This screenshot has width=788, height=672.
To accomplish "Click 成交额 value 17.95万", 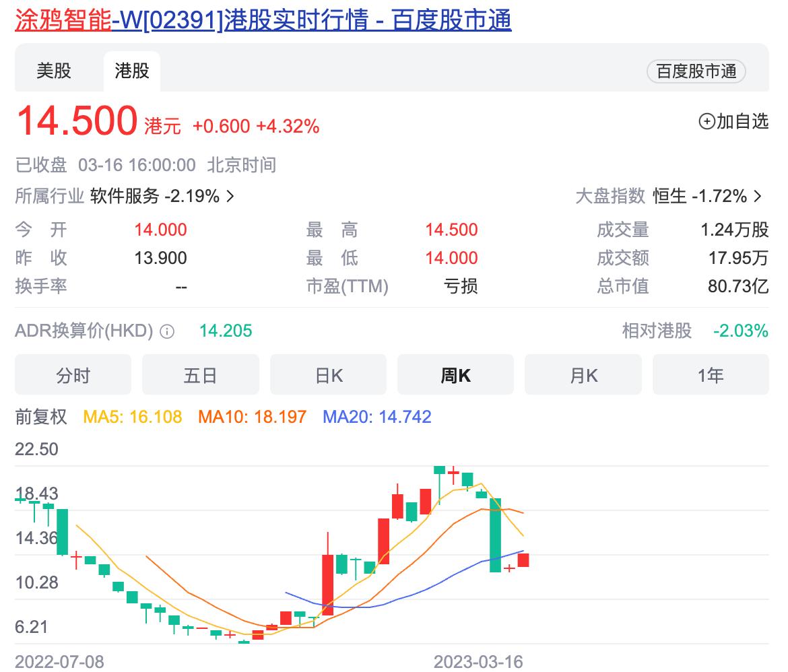I will (x=738, y=258).
